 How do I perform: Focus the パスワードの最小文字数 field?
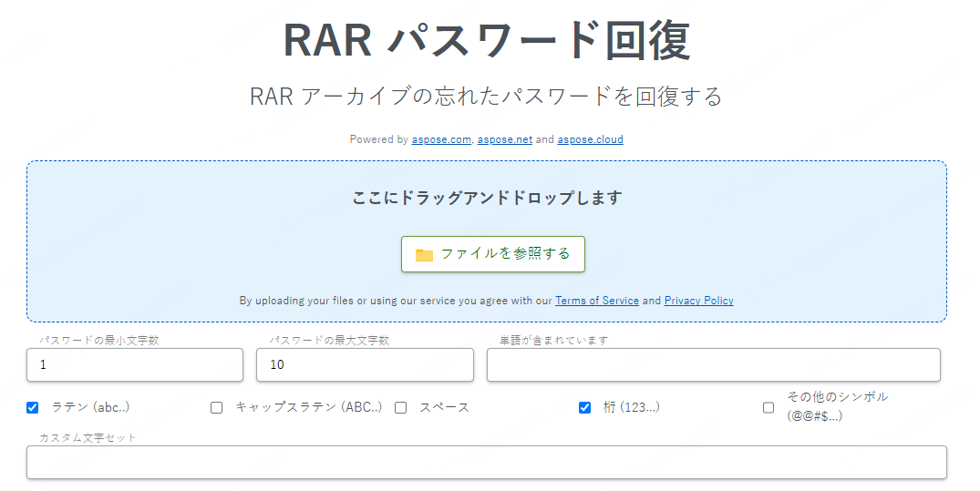tap(135, 364)
